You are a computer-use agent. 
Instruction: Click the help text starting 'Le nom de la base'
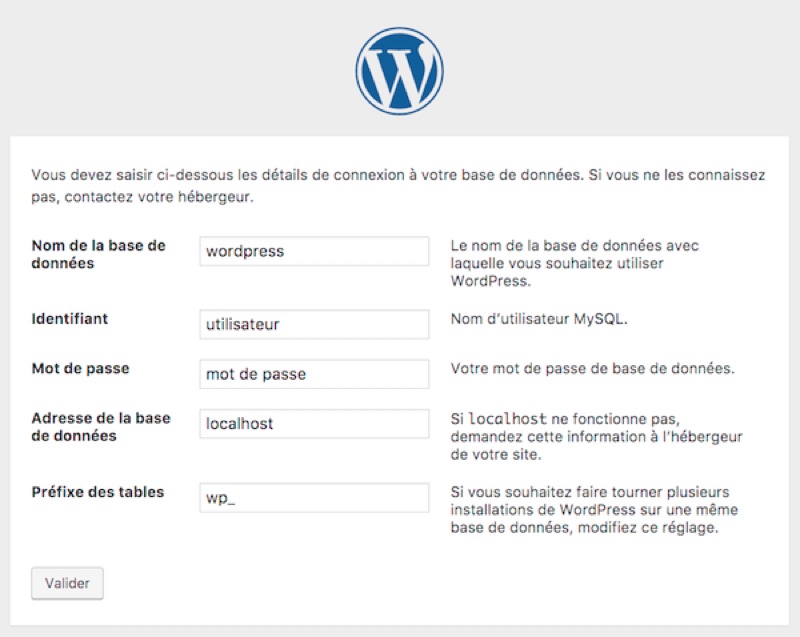[x=575, y=263]
